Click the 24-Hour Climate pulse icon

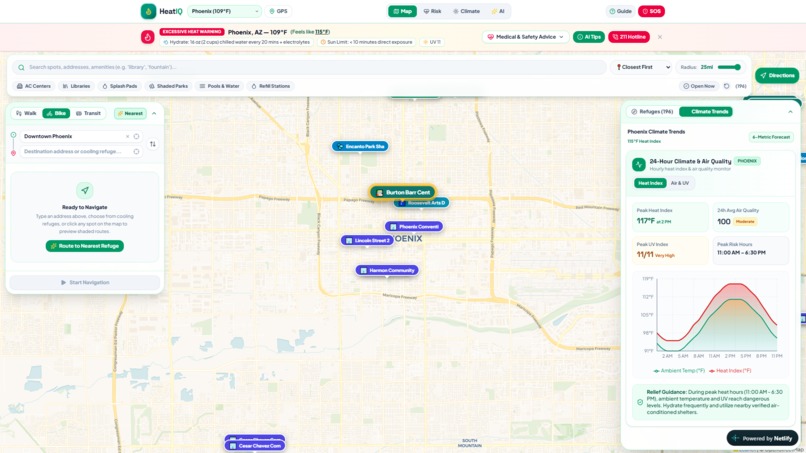pos(638,165)
